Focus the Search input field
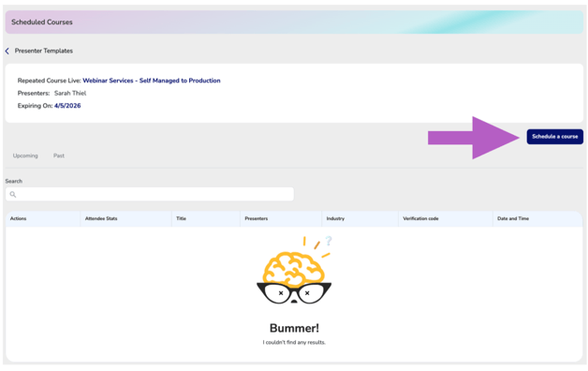Screen dimensions: 588x371 (150, 194)
